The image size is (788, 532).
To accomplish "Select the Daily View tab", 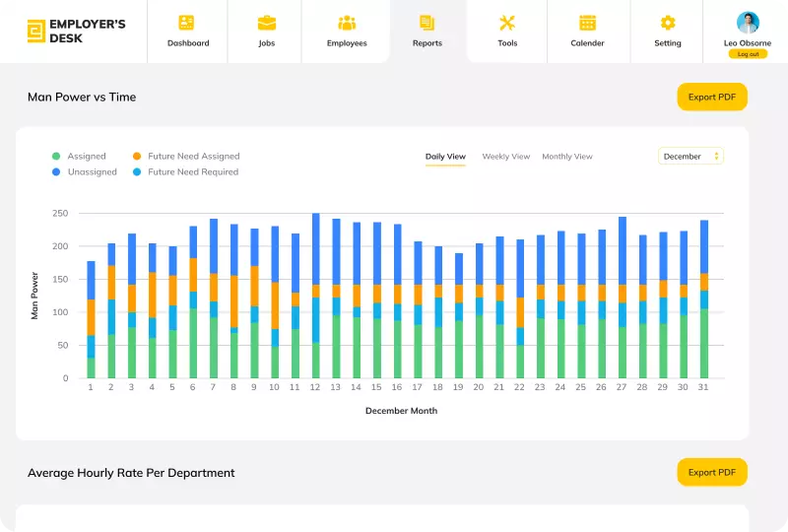I will pos(445,157).
